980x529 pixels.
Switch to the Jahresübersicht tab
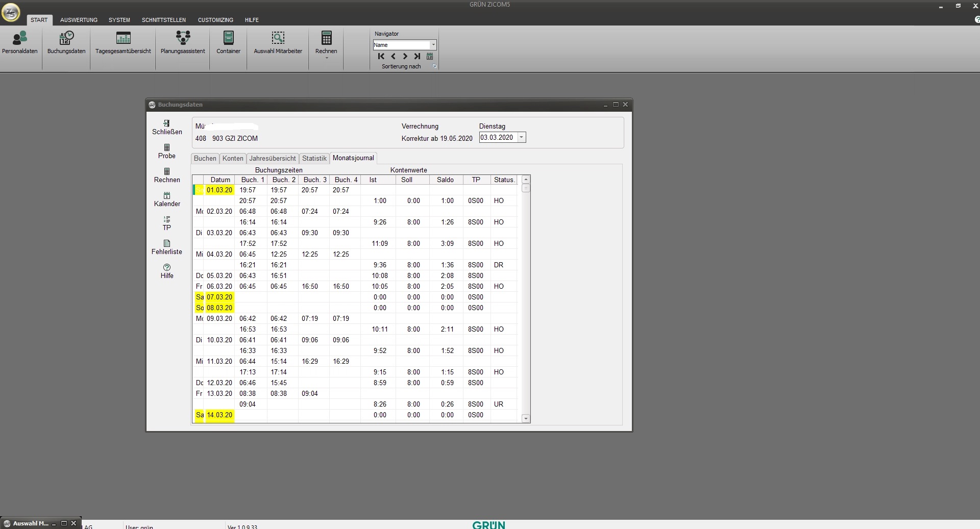[272, 158]
